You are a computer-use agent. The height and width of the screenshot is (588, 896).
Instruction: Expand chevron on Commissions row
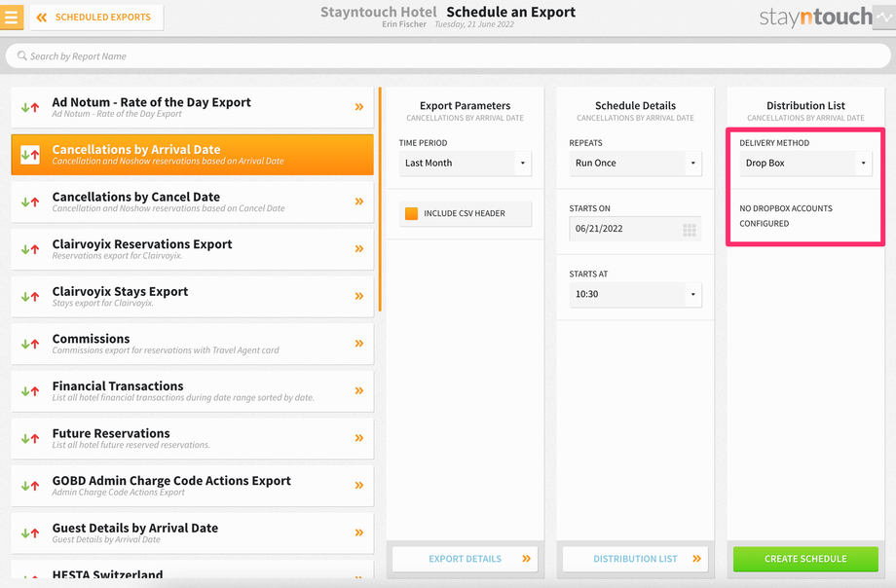coord(358,344)
